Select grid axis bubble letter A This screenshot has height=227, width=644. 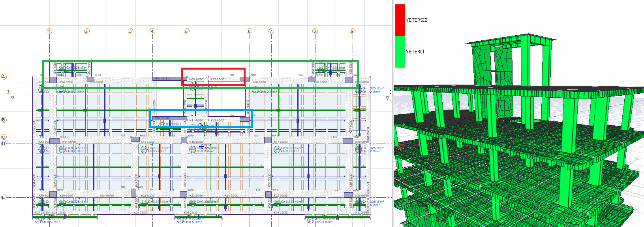click(4, 77)
